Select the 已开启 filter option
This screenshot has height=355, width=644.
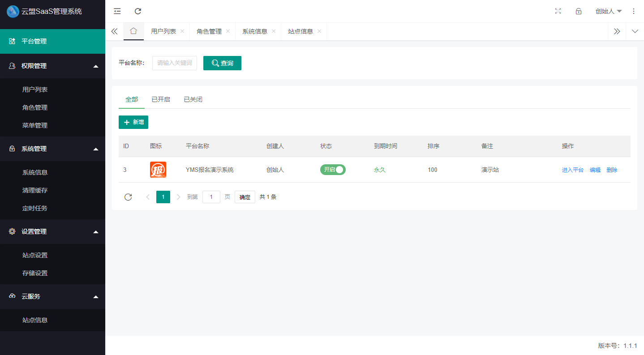click(161, 99)
